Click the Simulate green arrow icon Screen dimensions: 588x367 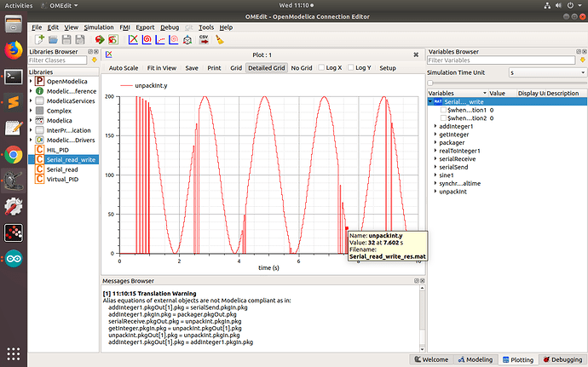(101, 39)
